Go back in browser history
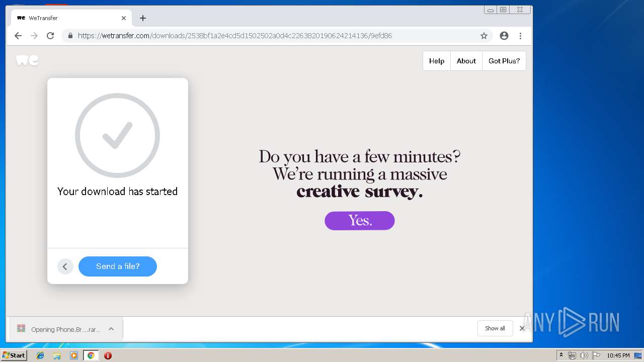Screen dimensions: 644x362 (x=18, y=36)
